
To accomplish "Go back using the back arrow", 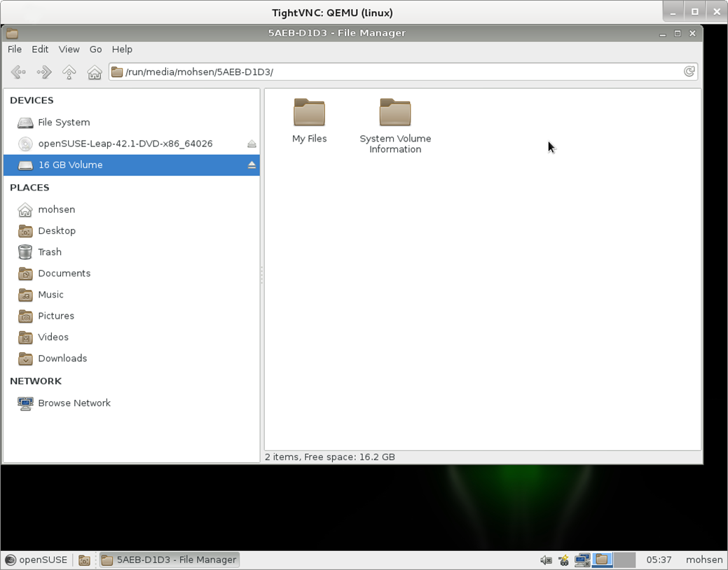I will tap(19, 71).
